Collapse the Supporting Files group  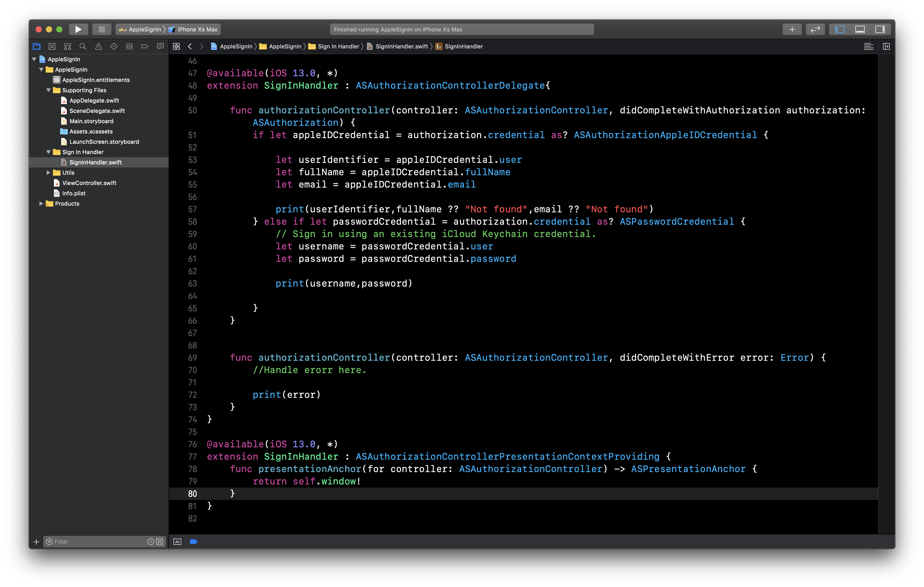click(49, 90)
